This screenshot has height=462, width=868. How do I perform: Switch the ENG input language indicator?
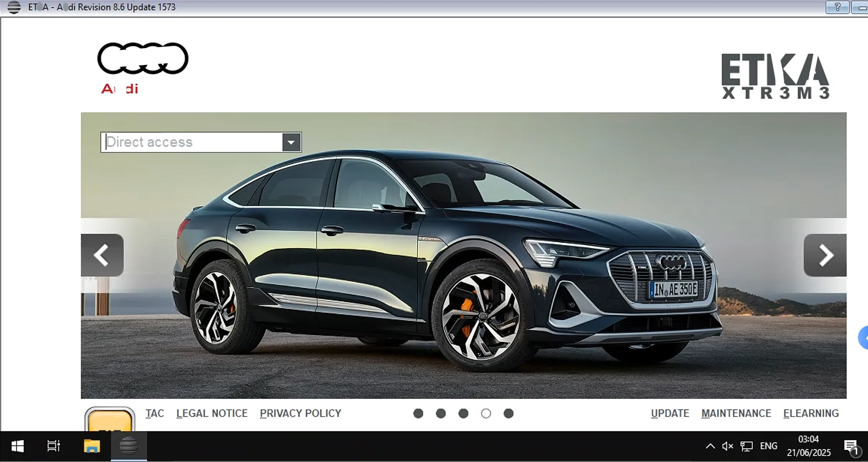pyautogui.click(x=769, y=446)
